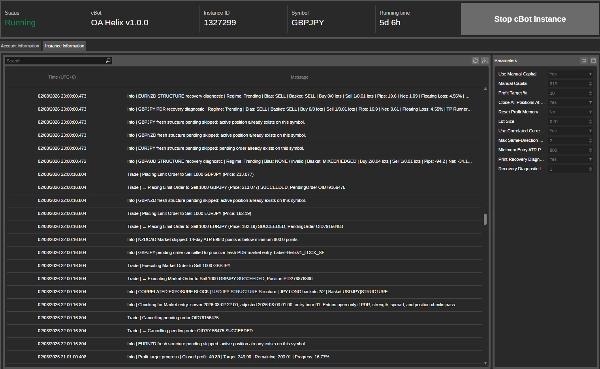Click the Manual Capital value field 515
The height and width of the screenshot is (369, 600).
tap(567, 83)
